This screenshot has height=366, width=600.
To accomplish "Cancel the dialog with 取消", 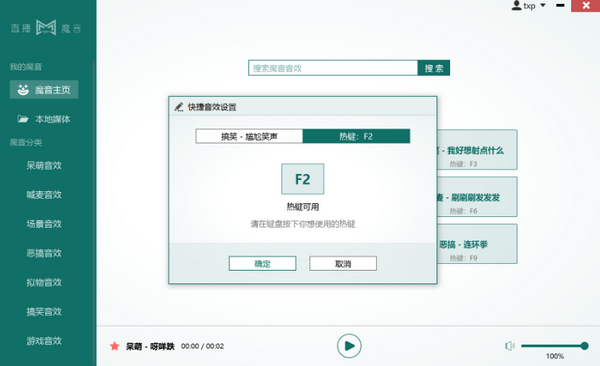I will (x=343, y=264).
